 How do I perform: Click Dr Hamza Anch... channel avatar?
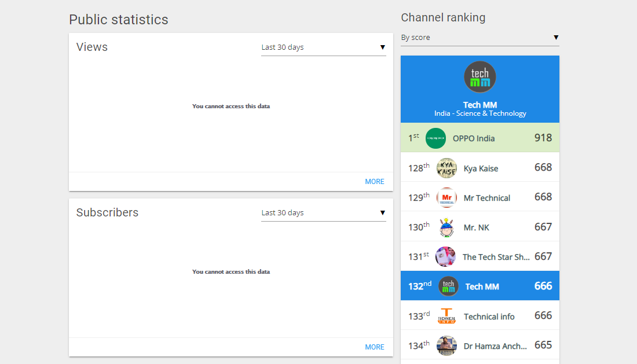[x=446, y=345]
